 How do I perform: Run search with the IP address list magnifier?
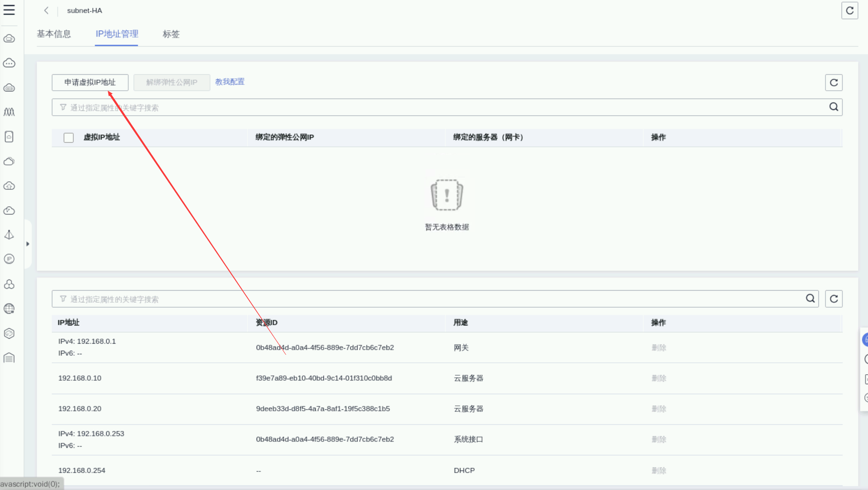point(810,299)
